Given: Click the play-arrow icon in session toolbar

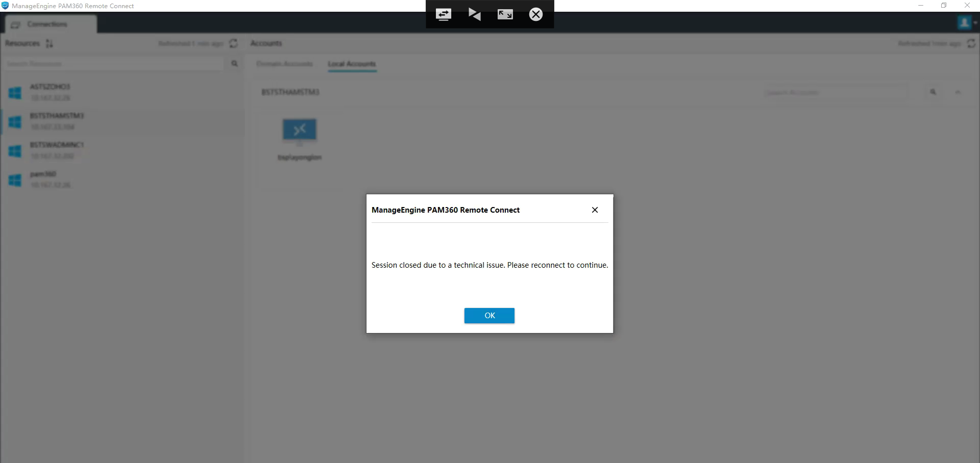Looking at the screenshot, I should tap(474, 14).
